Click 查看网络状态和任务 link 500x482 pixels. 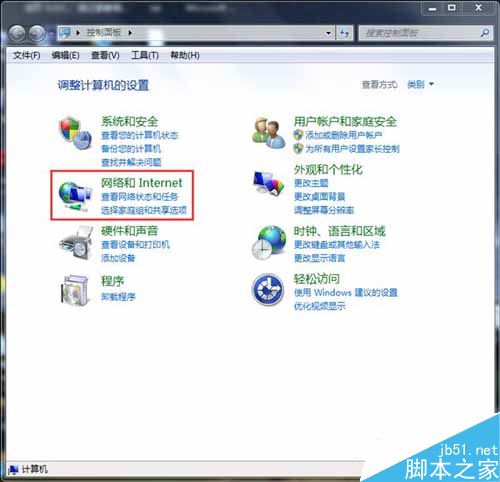(140, 197)
